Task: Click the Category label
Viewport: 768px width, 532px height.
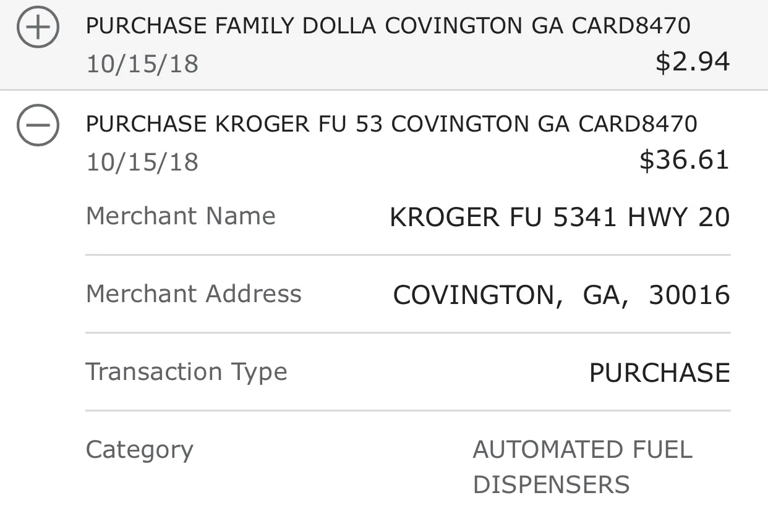Action: click(x=139, y=450)
